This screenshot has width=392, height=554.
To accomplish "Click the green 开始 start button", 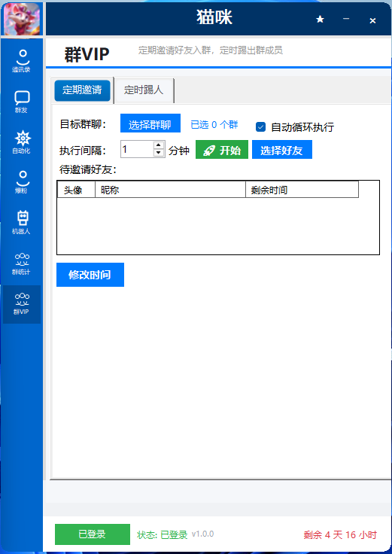I will (x=222, y=150).
